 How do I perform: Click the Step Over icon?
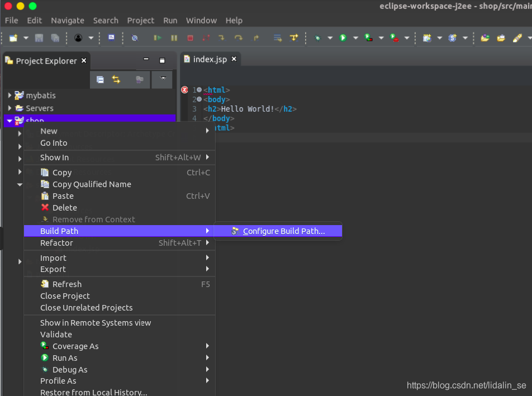click(x=239, y=37)
